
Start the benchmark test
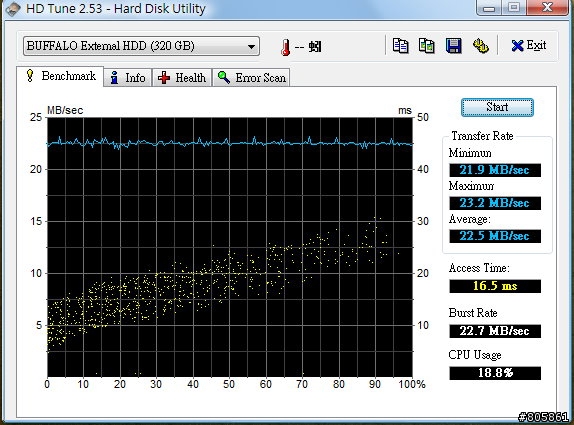(x=497, y=107)
